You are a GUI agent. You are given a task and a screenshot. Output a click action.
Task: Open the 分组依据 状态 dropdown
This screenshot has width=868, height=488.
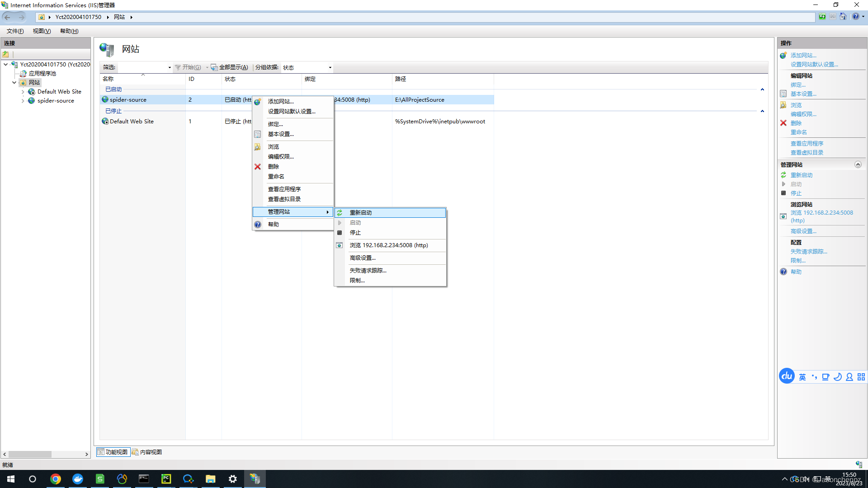tap(330, 68)
